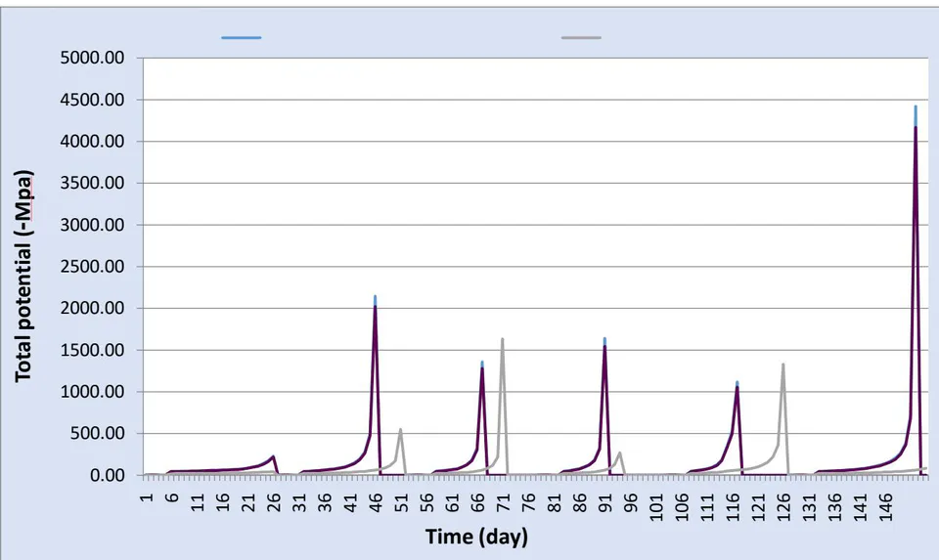The width and height of the screenshot is (939, 560).
Task: Click the x-axis tick label 26
Action: [274, 502]
